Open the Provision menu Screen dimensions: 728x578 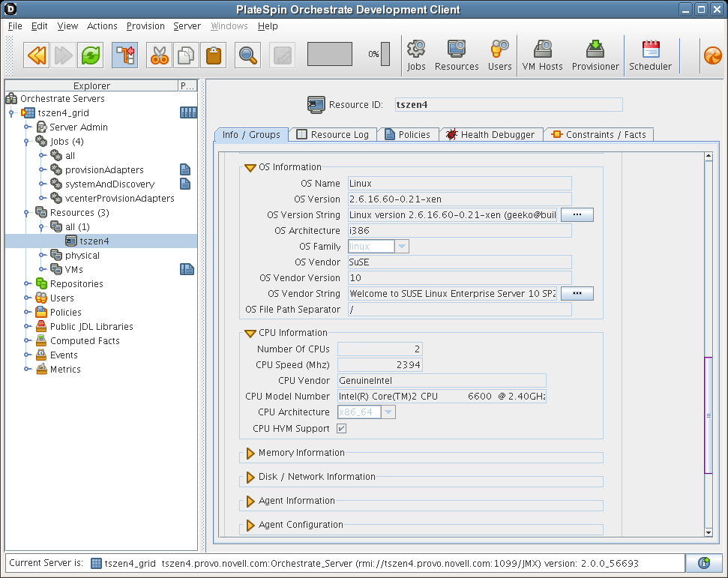click(x=145, y=26)
